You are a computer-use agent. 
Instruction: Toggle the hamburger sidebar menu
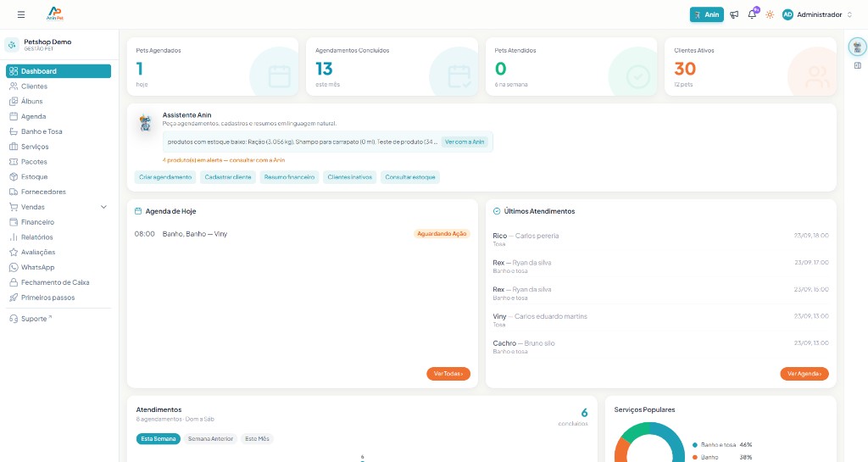point(21,14)
